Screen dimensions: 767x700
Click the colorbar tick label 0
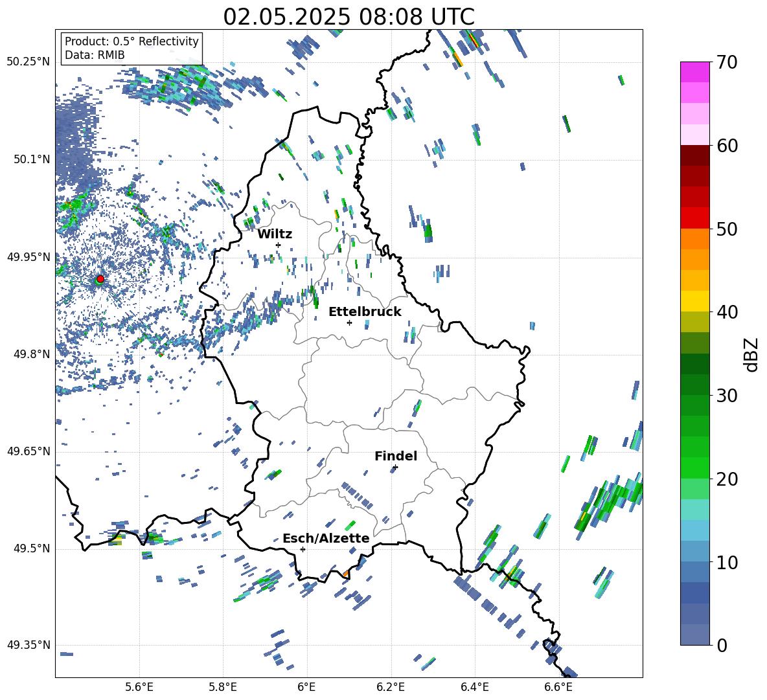[722, 645]
